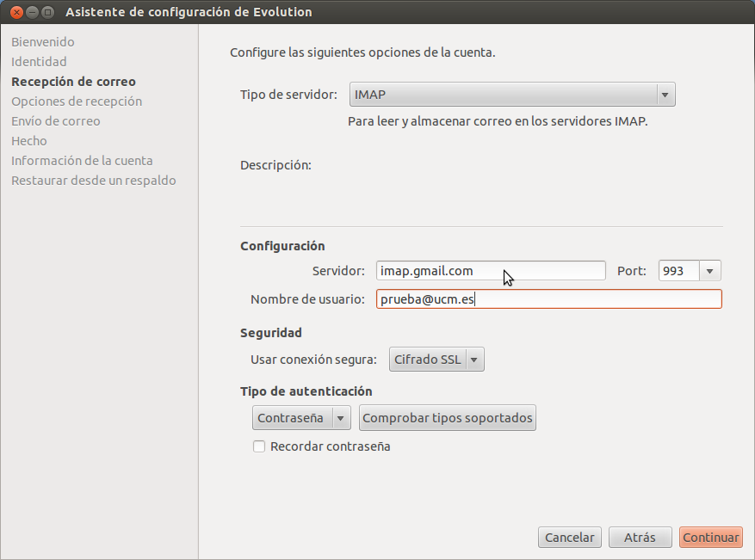This screenshot has height=560, width=755.
Task: Click the Port field showing 993
Action: point(678,271)
